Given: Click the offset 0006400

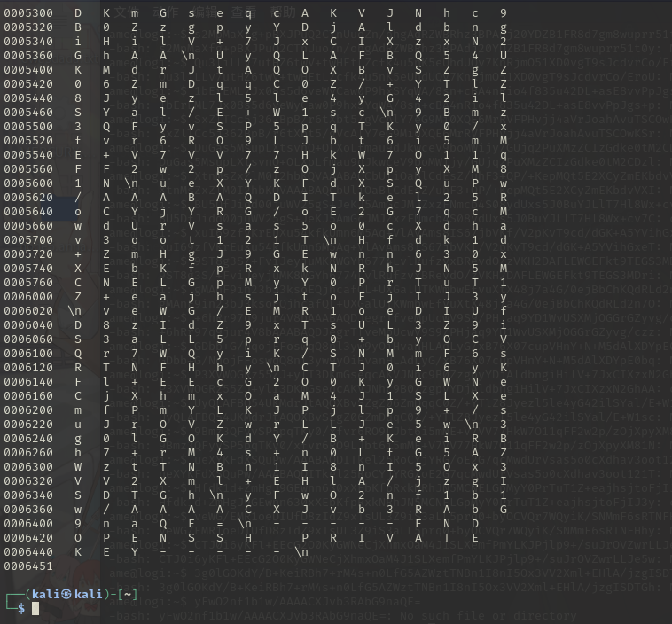Looking at the screenshot, I should click(x=28, y=523).
